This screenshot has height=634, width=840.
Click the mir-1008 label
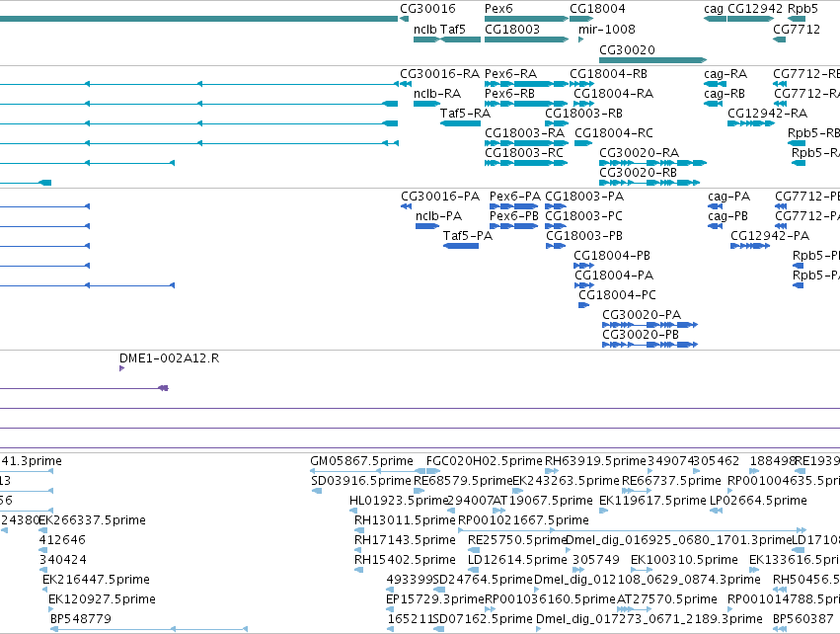click(x=607, y=29)
